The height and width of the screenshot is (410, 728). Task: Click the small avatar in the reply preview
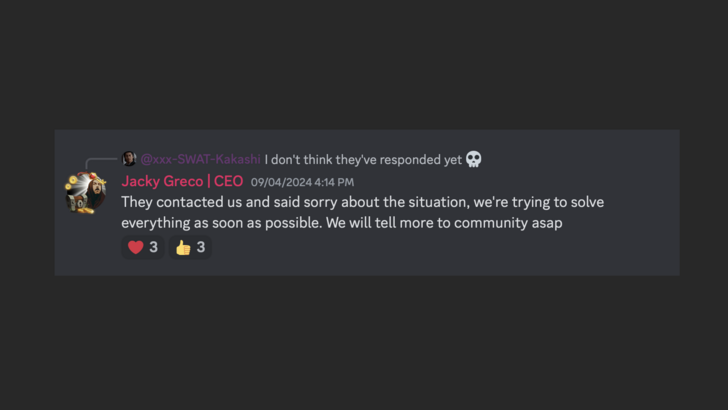(129, 159)
